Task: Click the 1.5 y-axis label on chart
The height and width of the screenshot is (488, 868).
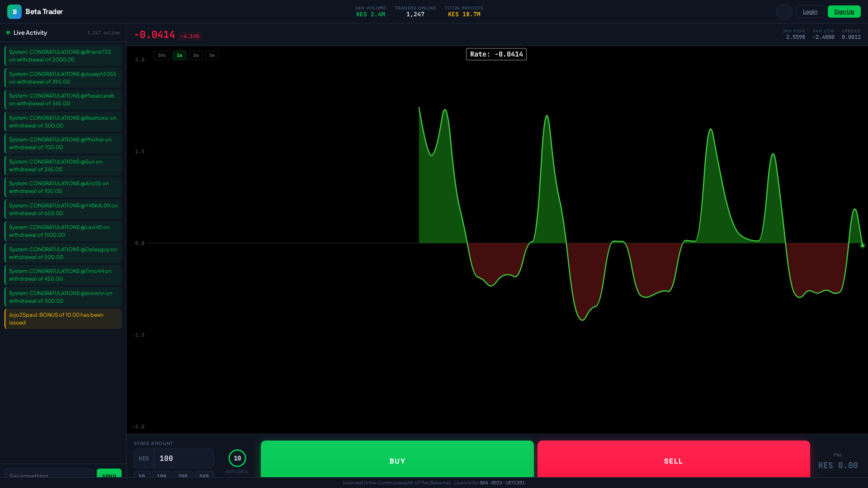Action: pyautogui.click(x=140, y=151)
